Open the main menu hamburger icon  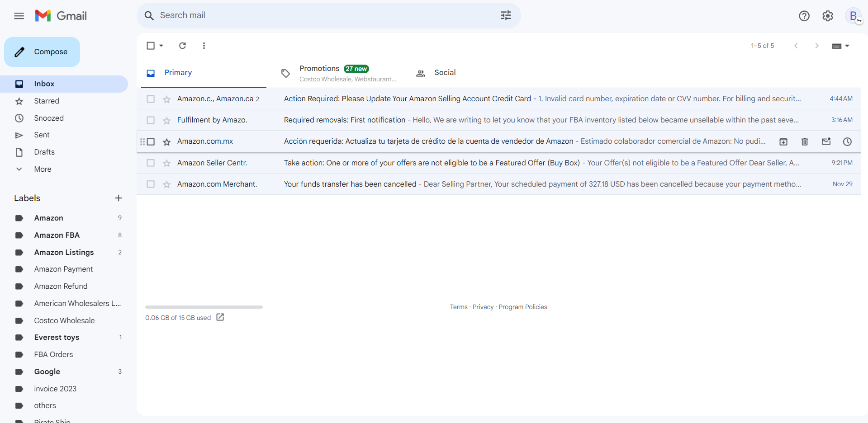19,16
